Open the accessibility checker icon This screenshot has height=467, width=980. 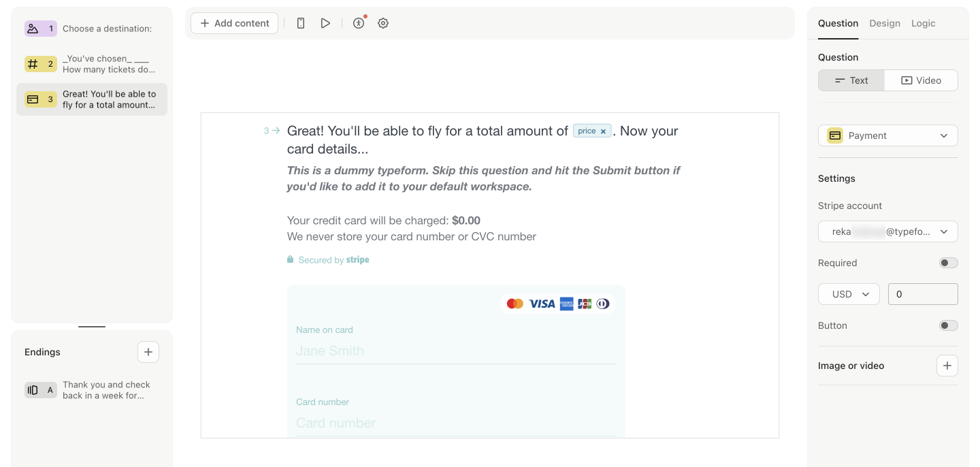pos(359,23)
